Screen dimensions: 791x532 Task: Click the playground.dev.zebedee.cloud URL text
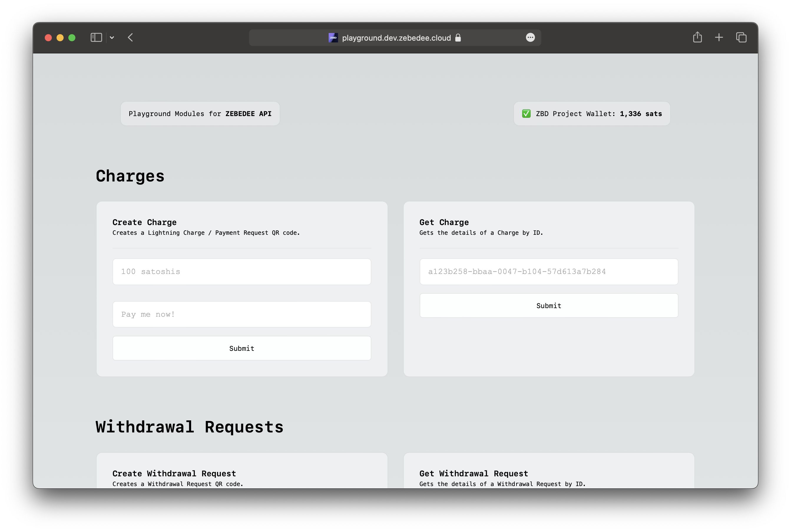[396, 38]
